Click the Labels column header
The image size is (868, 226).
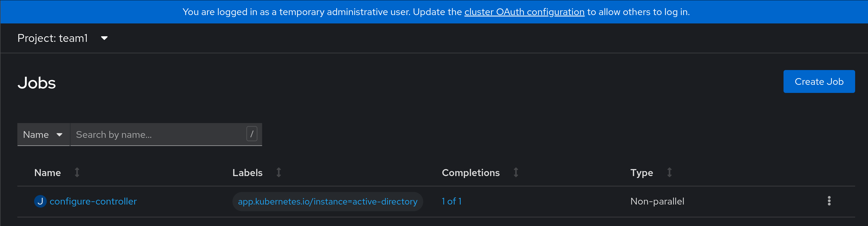[x=247, y=172]
